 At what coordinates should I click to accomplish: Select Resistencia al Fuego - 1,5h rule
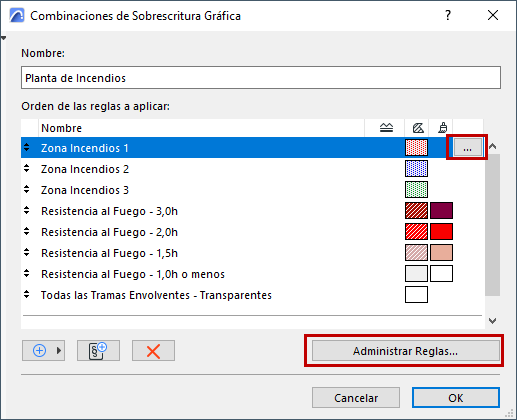[x=252, y=253]
